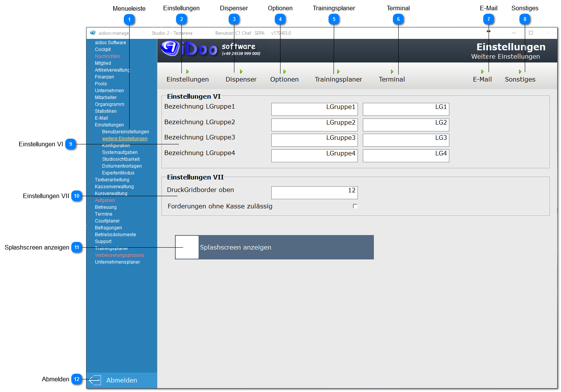This screenshot has width=561, height=392.
Task: Click the green arrow above Dispenser
Action: pos(241,72)
